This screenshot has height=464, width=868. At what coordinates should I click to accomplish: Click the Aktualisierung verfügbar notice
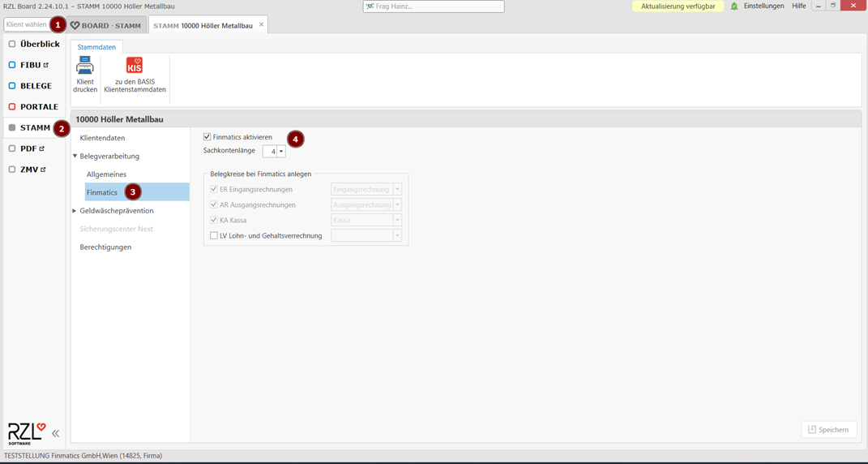coord(678,6)
